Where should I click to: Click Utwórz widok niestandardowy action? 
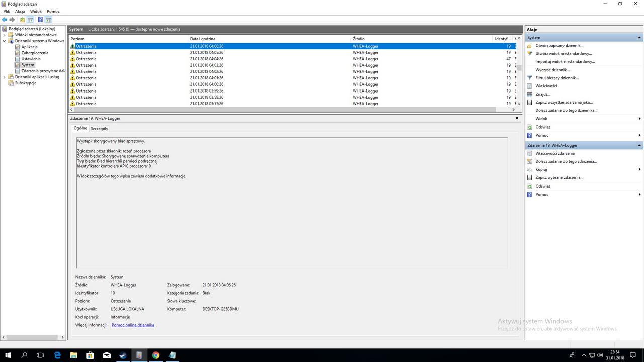point(563,53)
